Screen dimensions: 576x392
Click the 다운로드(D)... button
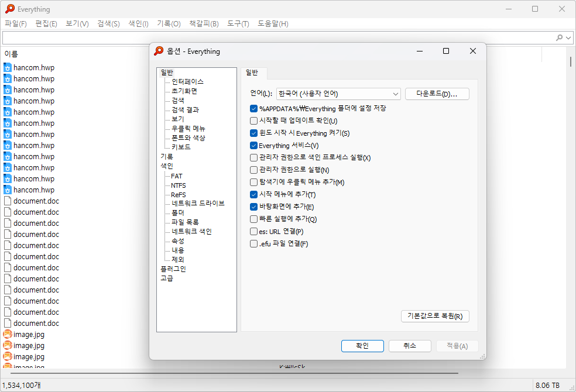(x=437, y=94)
